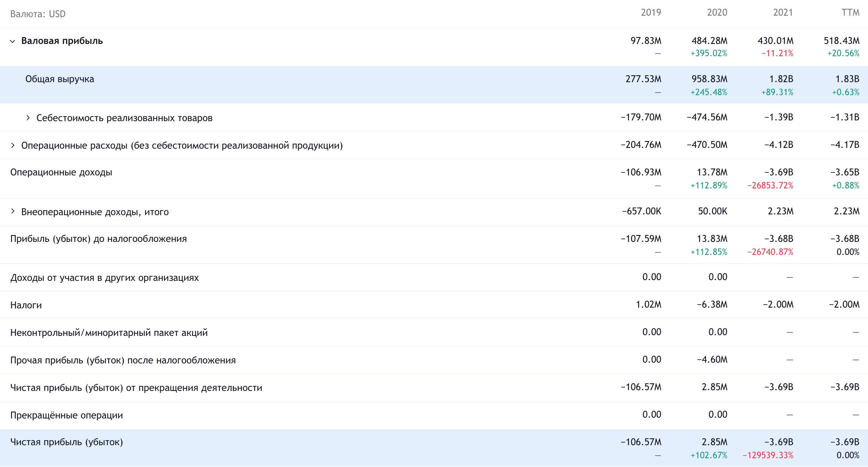Click the Валовая прибыль row label
The width and height of the screenshot is (868, 467).
(62, 41)
